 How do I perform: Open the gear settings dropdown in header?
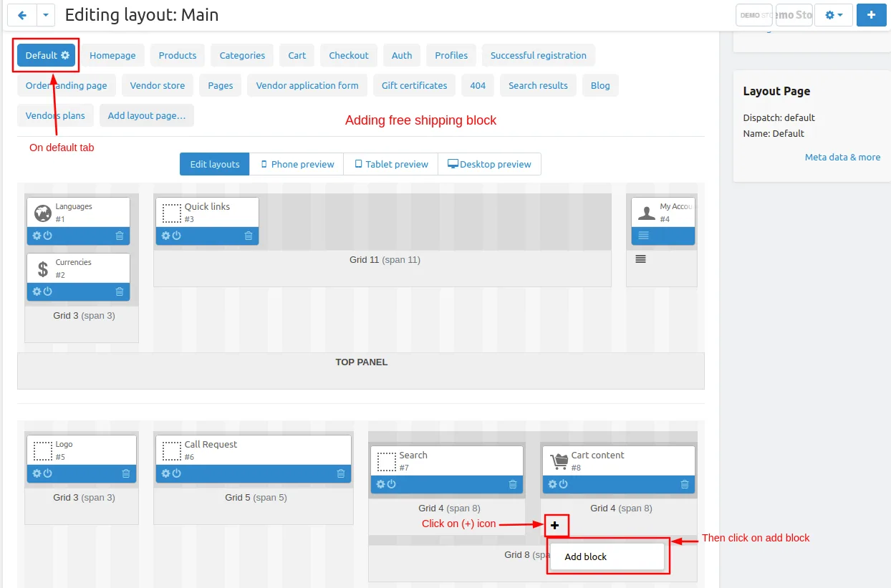pos(834,14)
